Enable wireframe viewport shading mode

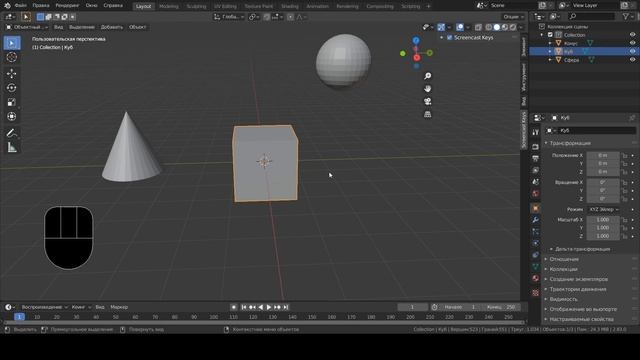(489, 27)
